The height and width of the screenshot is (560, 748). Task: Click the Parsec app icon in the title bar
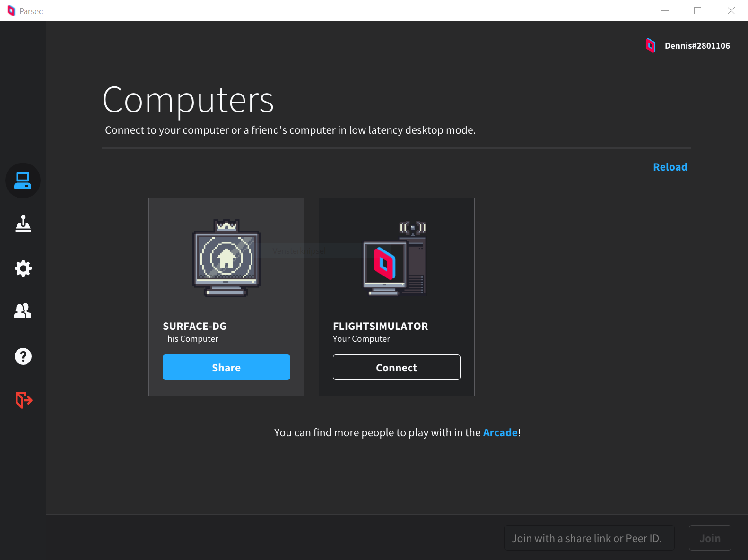(x=11, y=11)
